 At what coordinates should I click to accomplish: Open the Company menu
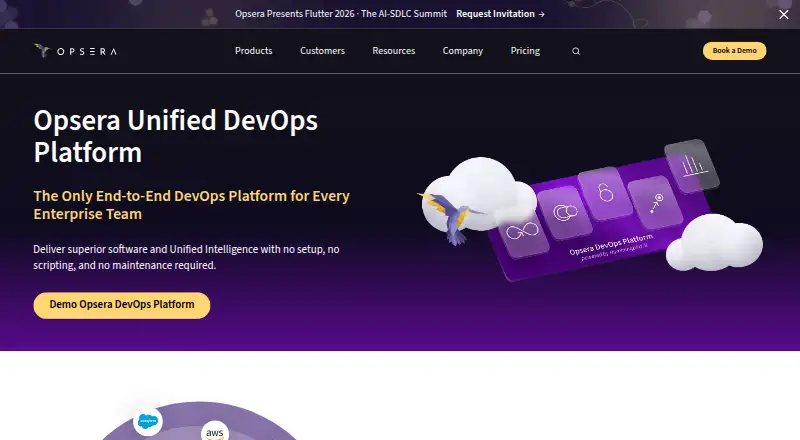point(463,51)
